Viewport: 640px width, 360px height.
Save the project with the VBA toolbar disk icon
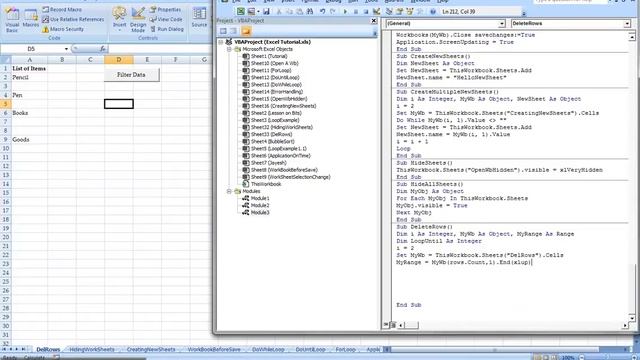coord(266,11)
